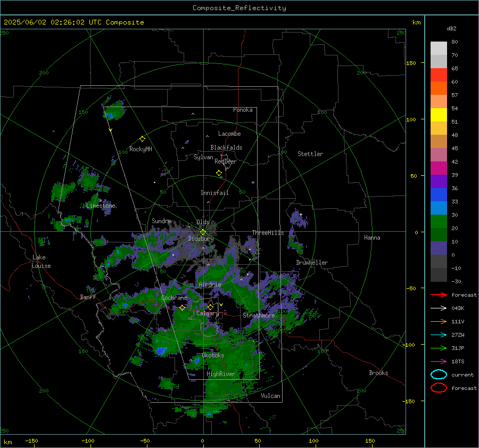
Task: Click the green 31JP arrow icon
Action: (439, 348)
